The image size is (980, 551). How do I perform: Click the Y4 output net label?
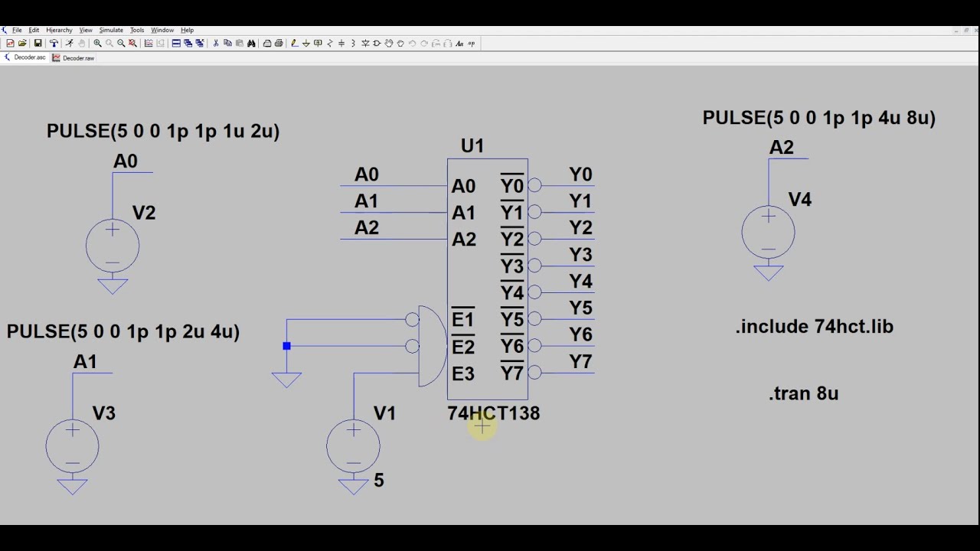click(580, 282)
